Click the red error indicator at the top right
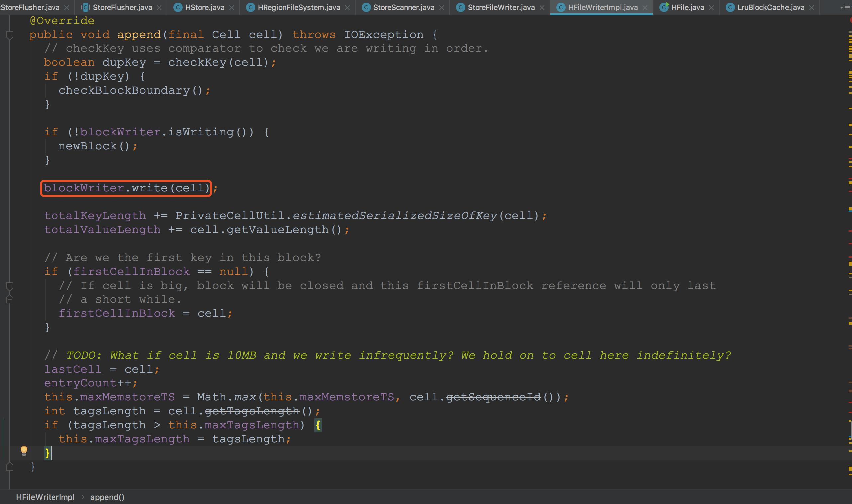 click(x=850, y=20)
